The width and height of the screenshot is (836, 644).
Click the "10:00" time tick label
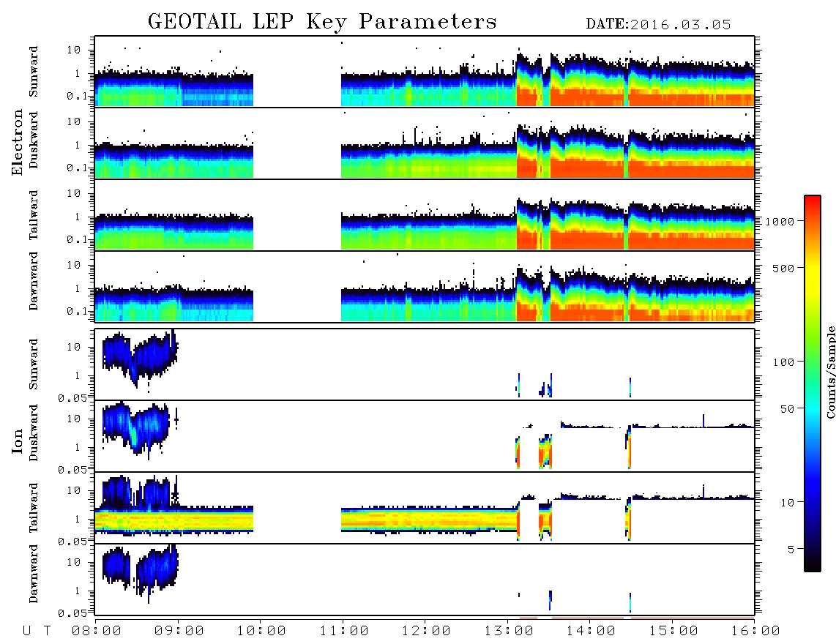[261, 632]
